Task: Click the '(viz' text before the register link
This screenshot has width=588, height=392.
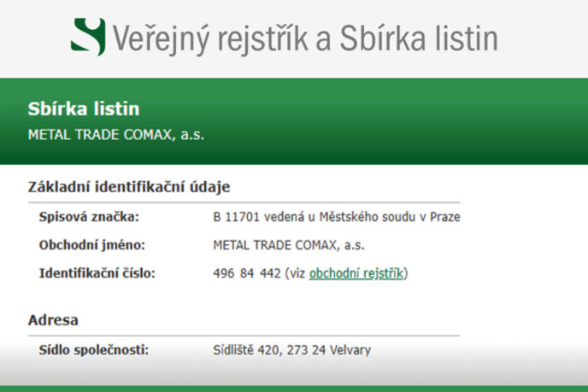Action: [296, 273]
